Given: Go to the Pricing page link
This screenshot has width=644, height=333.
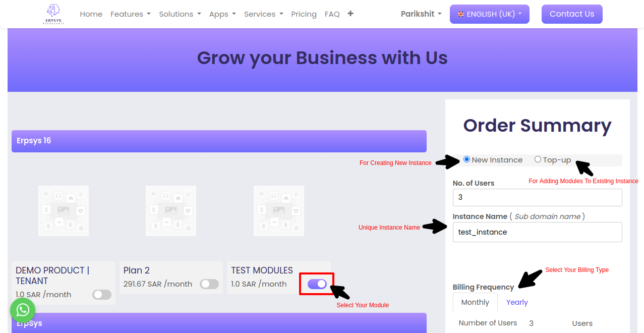Looking at the screenshot, I should [x=304, y=14].
